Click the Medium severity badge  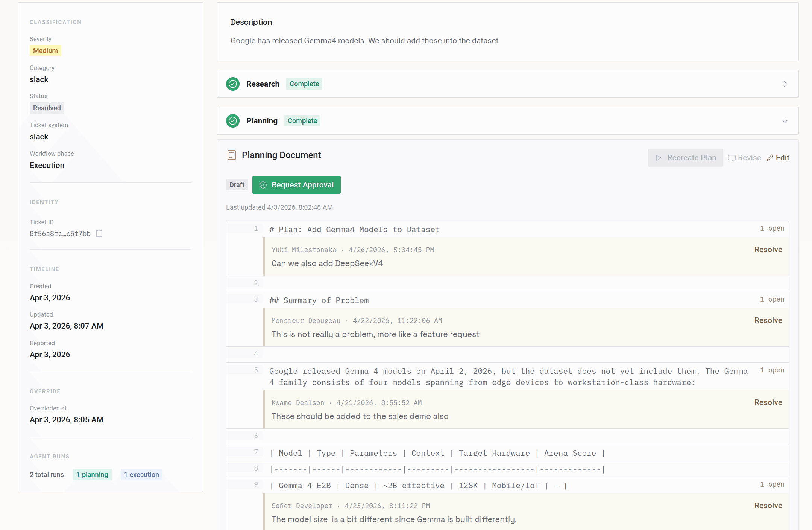point(46,51)
